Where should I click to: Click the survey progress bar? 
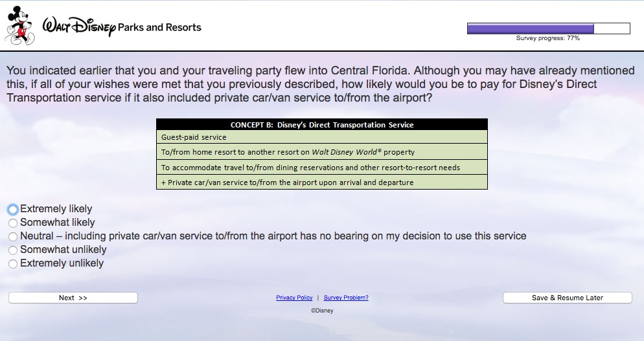click(548, 28)
